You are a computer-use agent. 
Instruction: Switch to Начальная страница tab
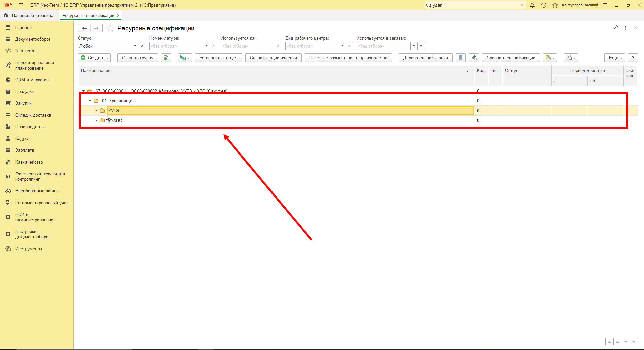click(29, 15)
